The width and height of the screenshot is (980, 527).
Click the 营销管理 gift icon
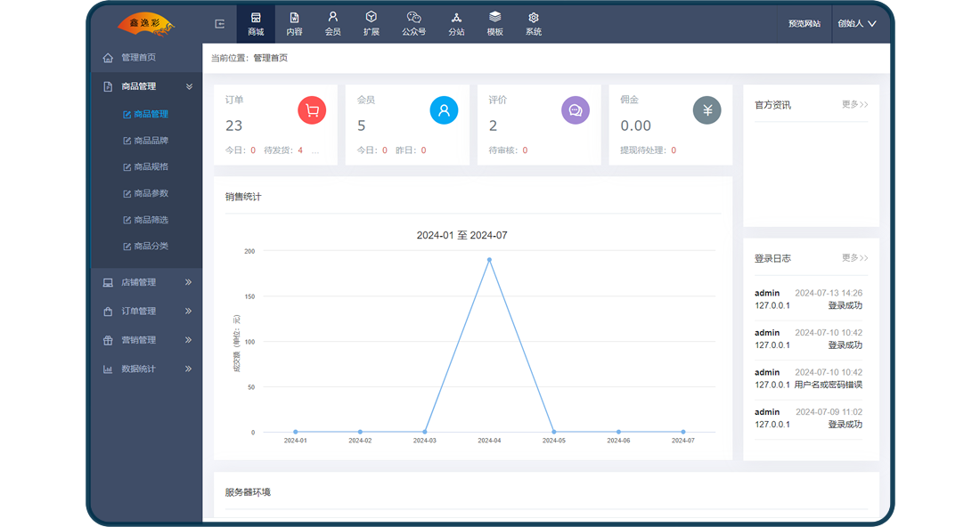click(x=108, y=340)
